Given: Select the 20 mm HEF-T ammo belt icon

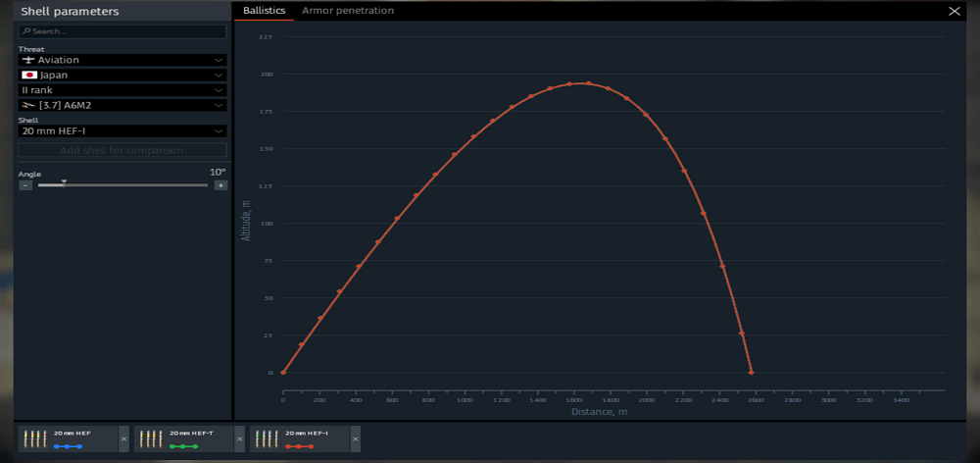Looking at the screenshot, I should [x=151, y=439].
